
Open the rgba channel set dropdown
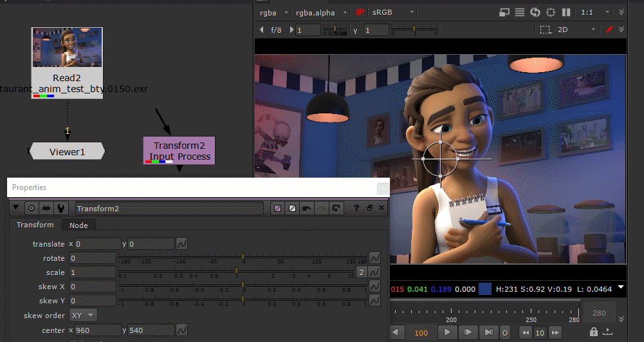(x=273, y=13)
